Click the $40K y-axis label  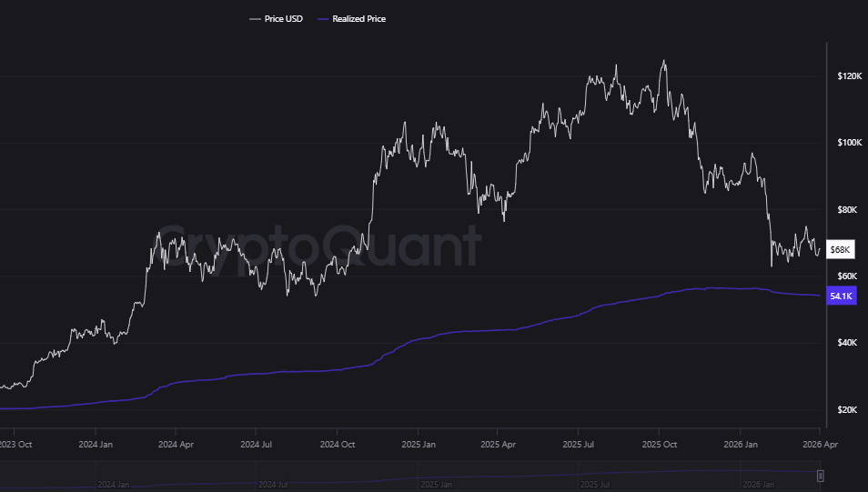[x=847, y=343]
